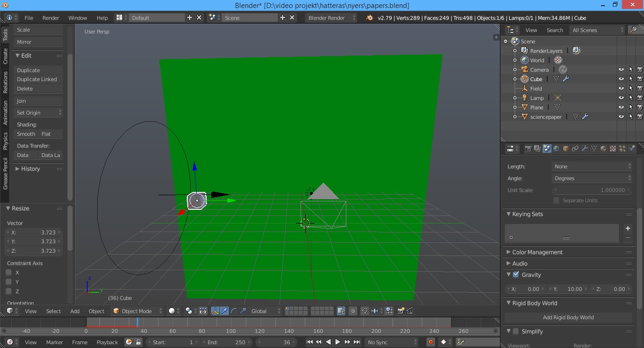Select the translate manipulator arrow icon
644x348 pixels.
(225, 311)
